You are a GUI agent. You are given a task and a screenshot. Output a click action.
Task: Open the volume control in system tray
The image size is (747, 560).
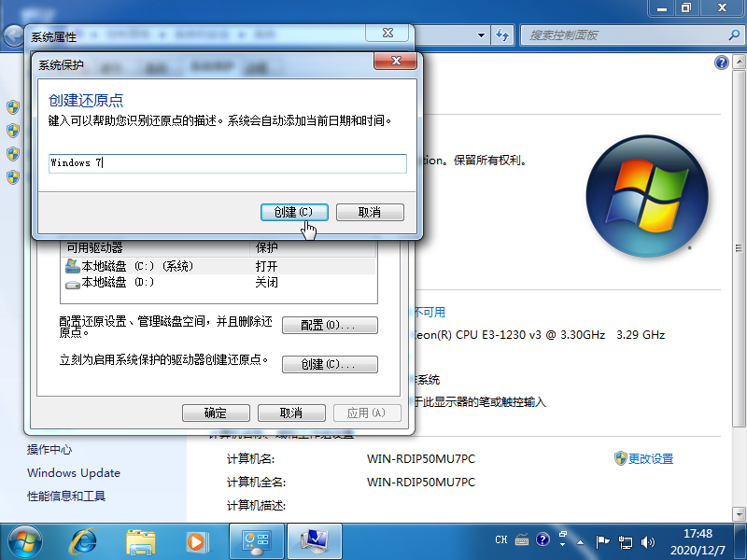click(648, 541)
